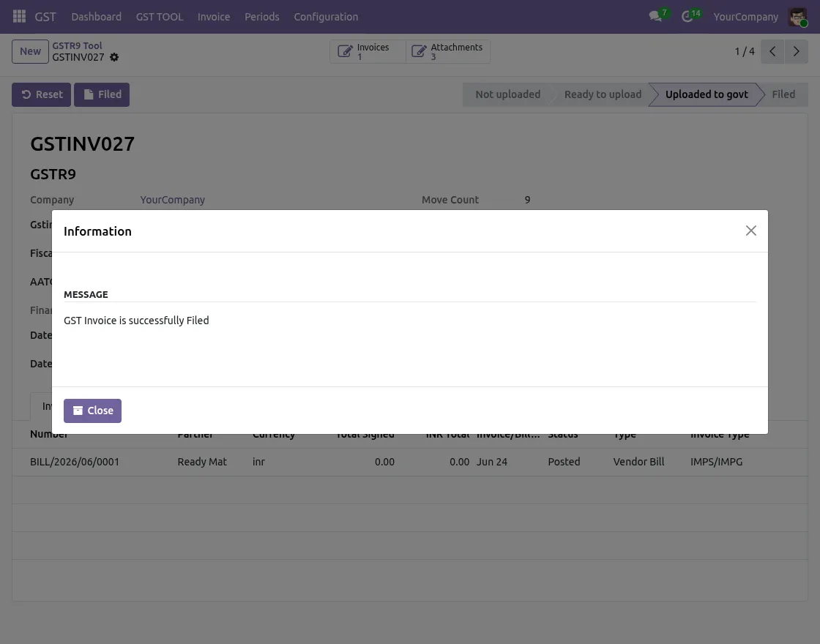Open the activities clock icon
This screenshot has height=644, width=820.
(687, 16)
